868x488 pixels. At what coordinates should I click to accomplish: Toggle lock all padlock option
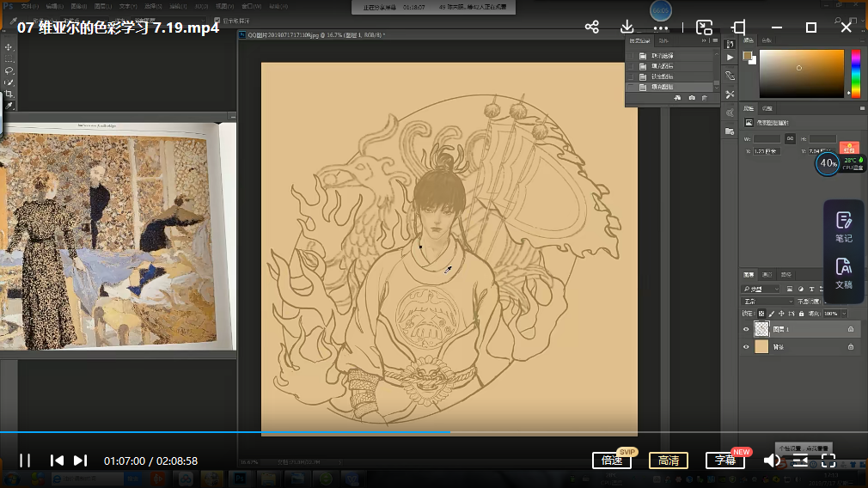[801, 313]
